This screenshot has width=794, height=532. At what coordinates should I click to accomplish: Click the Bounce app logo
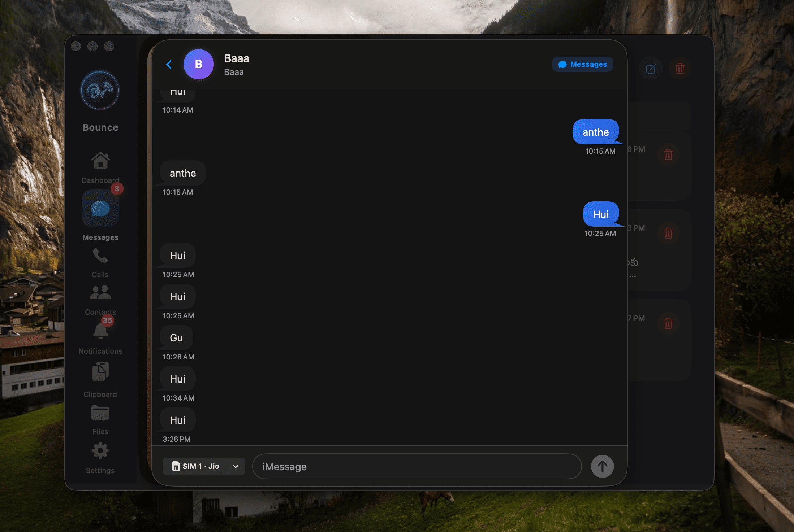100,91
